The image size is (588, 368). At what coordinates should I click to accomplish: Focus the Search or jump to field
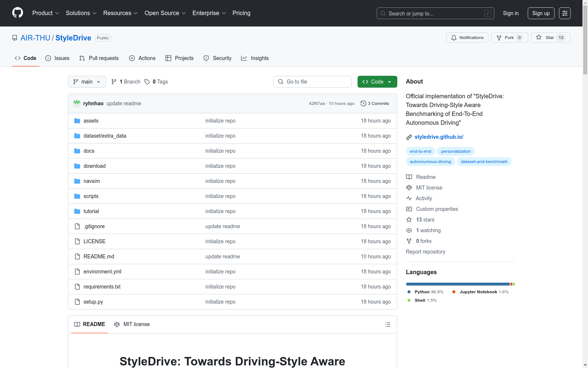click(x=435, y=13)
